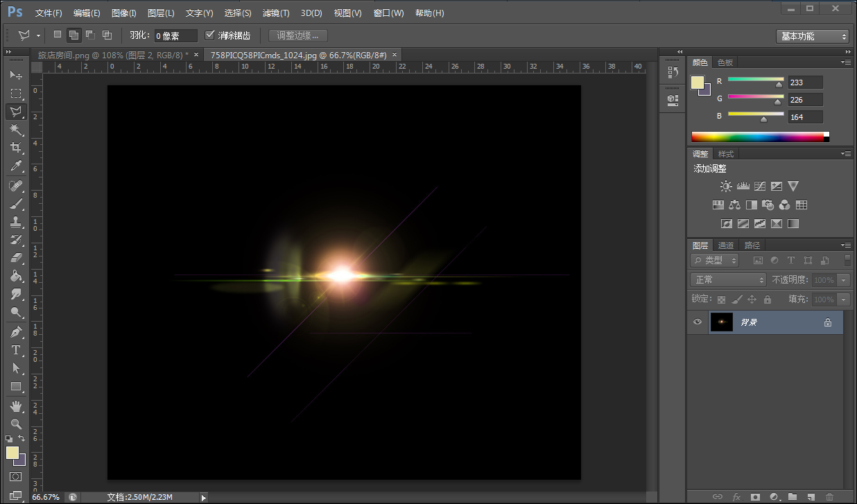
Task: Click the foreground color swatch in the toolbox
Action: click(x=12, y=453)
